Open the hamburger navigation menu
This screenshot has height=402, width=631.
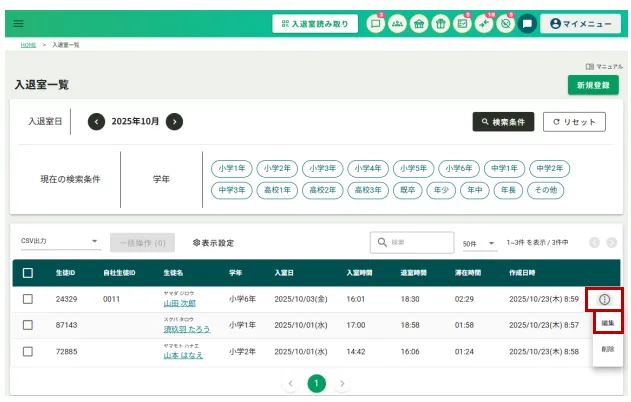18,23
